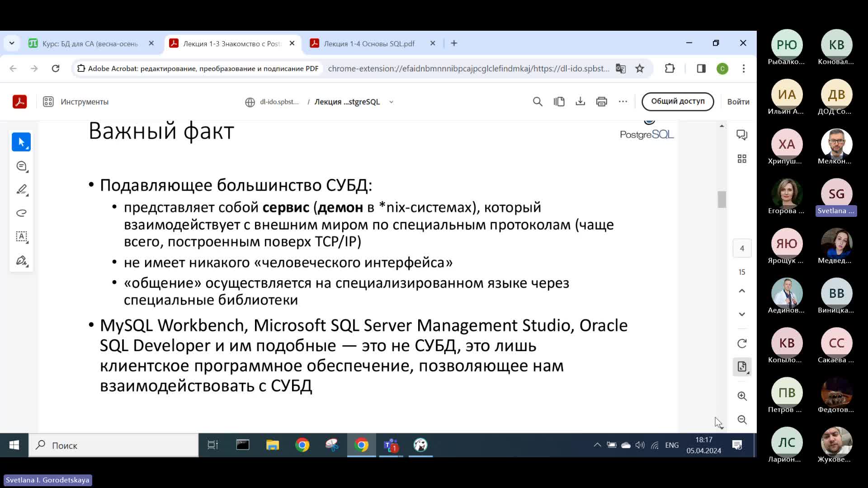Open the pages copy icon in toolbar

tap(559, 102)
